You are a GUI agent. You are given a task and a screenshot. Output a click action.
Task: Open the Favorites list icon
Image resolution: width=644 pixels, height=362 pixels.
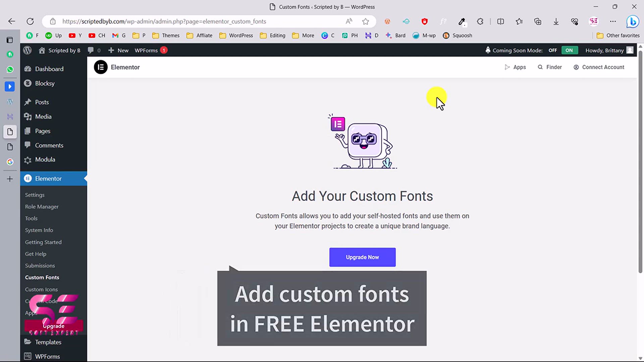pos(519,21)
